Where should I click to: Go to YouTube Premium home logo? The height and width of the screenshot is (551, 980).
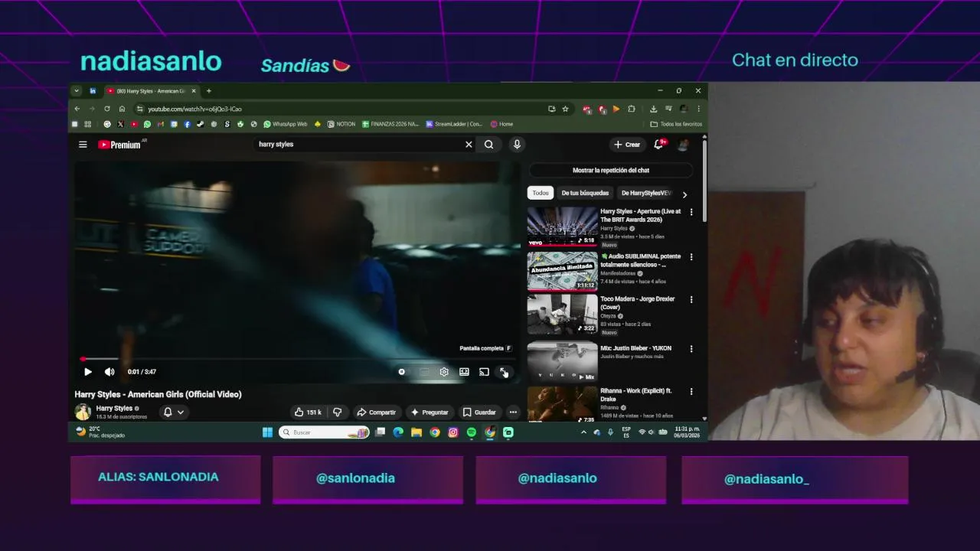pos(120,145)
